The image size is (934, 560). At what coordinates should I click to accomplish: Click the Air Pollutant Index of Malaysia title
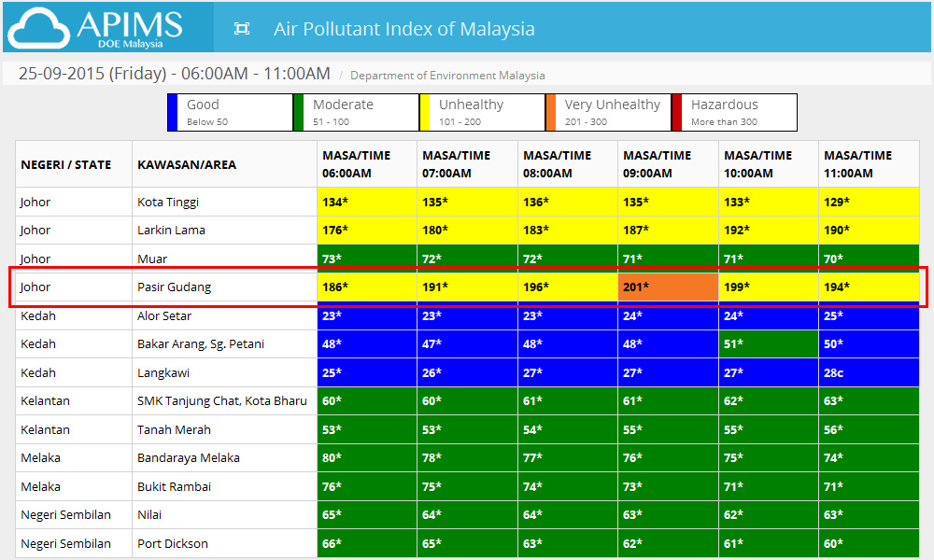[x=403, y=29]
